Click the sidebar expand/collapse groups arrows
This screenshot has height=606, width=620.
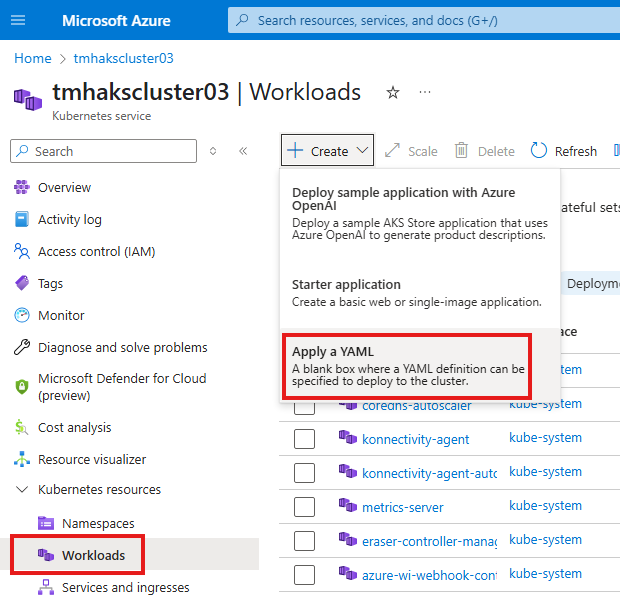(x=213, y=151)
